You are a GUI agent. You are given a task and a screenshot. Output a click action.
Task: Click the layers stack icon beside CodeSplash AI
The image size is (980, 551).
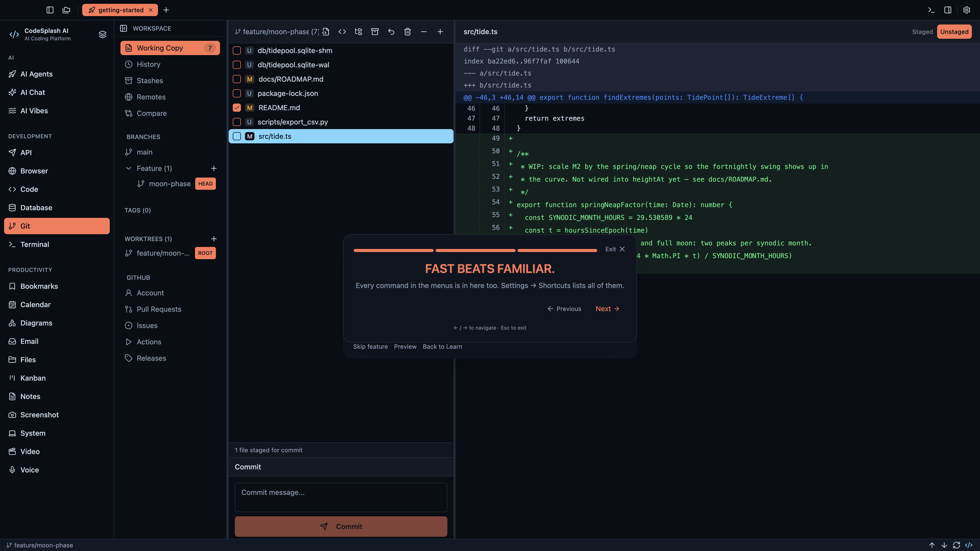pos(102,34)
